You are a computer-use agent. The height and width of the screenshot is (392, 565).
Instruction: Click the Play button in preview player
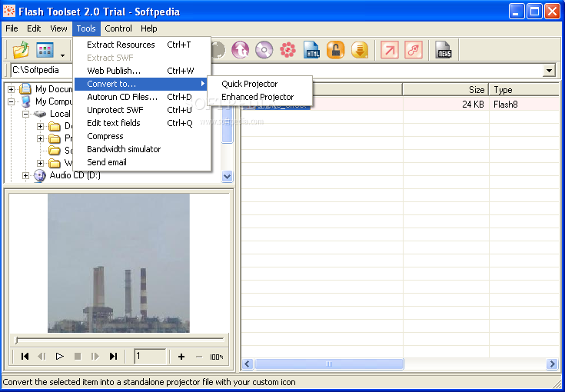60,357
